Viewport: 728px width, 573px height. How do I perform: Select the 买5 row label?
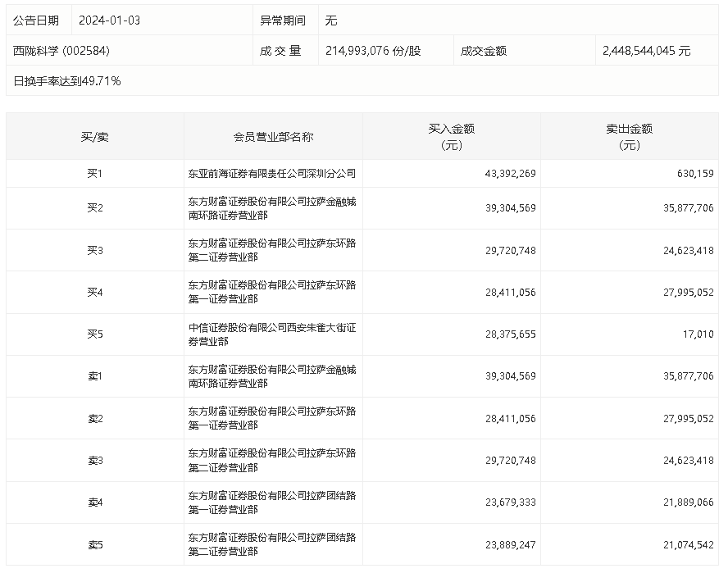[x=95, y=334]
